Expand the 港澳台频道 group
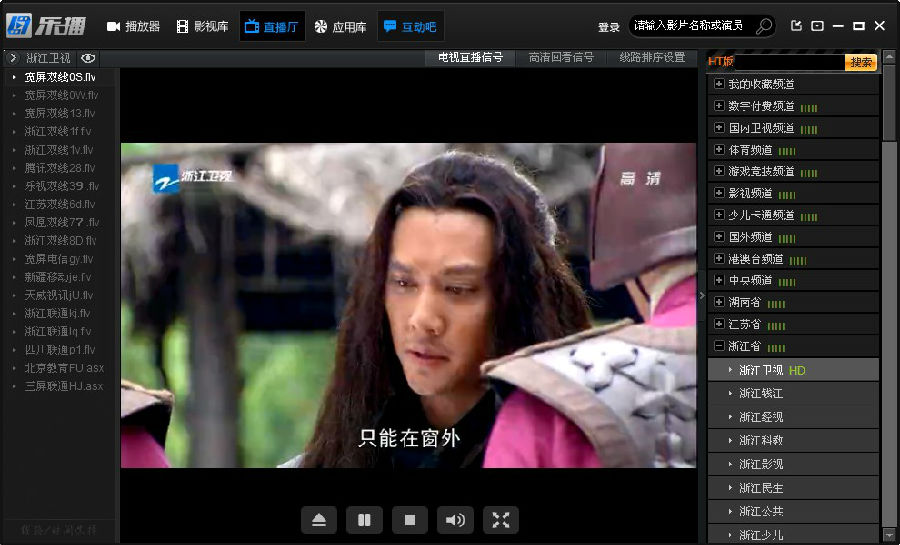This screenshot has height=545, width=900. 719,259
